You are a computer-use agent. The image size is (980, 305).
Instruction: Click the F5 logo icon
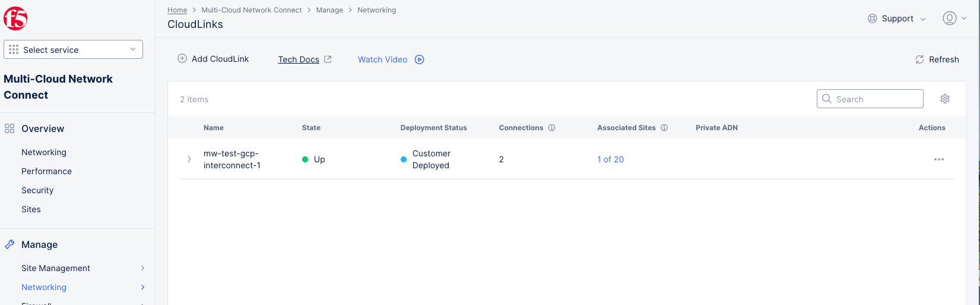point(15,19)
